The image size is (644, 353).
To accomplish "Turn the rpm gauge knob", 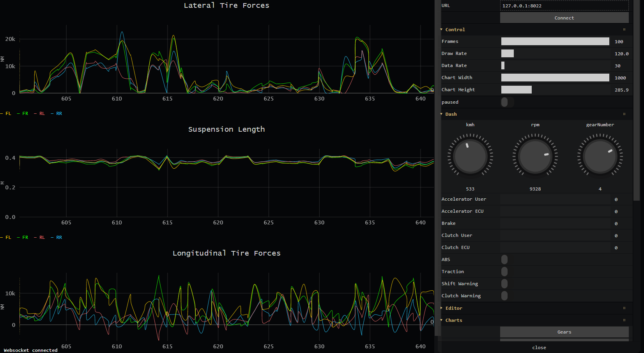I will tap(535, 156).
